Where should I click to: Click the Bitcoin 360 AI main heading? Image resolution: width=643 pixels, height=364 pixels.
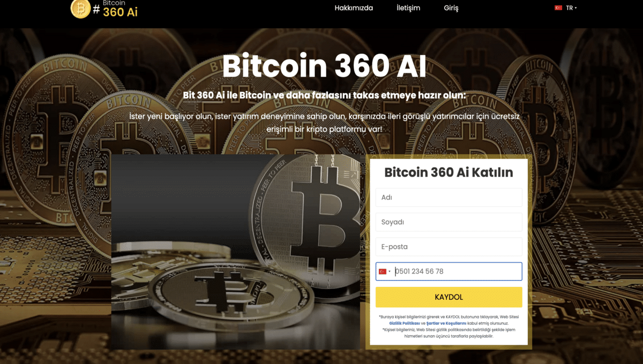[324, 66]
